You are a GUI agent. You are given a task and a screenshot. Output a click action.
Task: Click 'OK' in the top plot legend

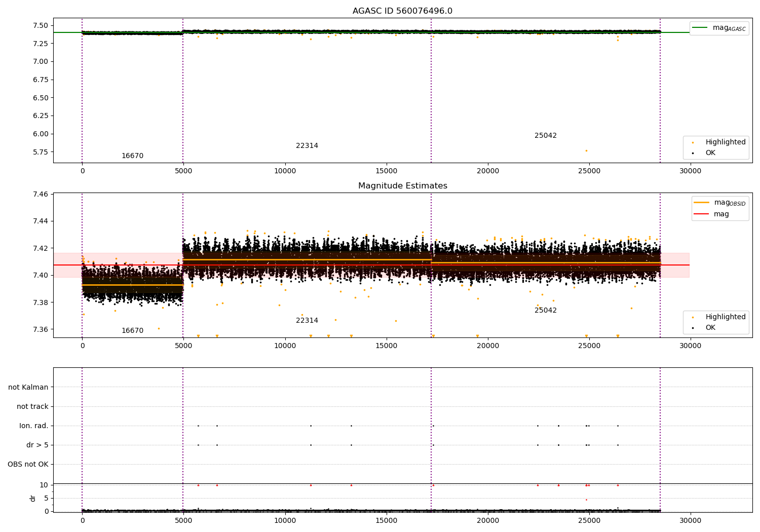[x=703, y=153]
